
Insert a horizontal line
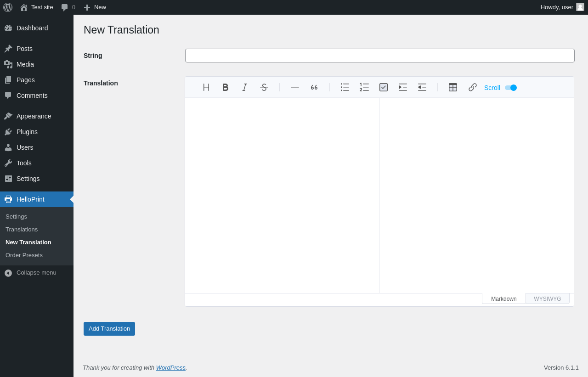pyautogui.click(x=295, y=87)
